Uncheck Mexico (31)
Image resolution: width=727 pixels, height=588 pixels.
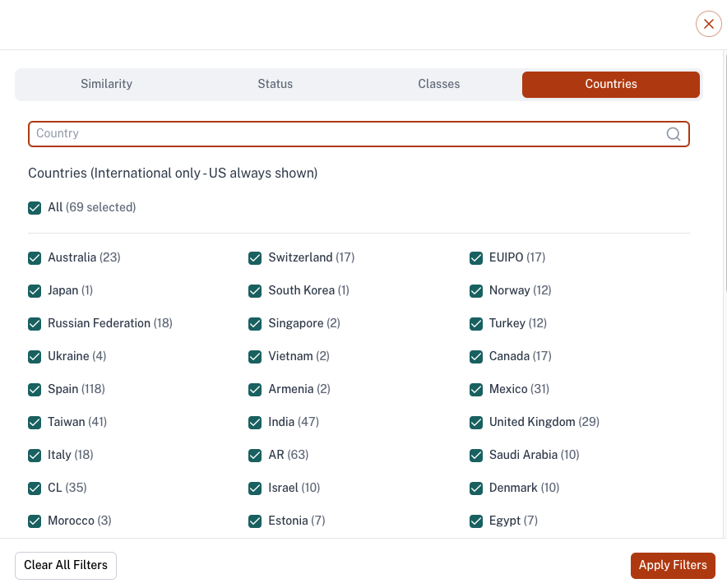[x=476, y=390]
